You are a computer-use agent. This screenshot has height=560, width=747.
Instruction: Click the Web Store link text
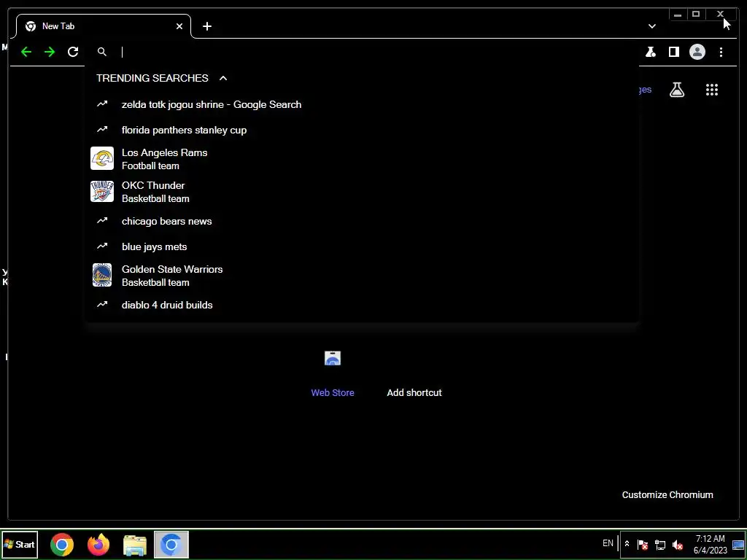[333, 393]
